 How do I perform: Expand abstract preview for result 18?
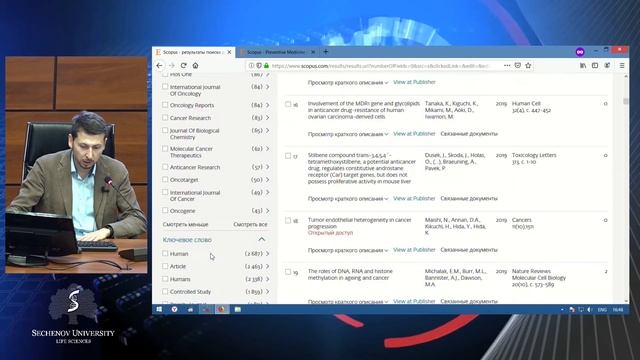coord(348,250)
